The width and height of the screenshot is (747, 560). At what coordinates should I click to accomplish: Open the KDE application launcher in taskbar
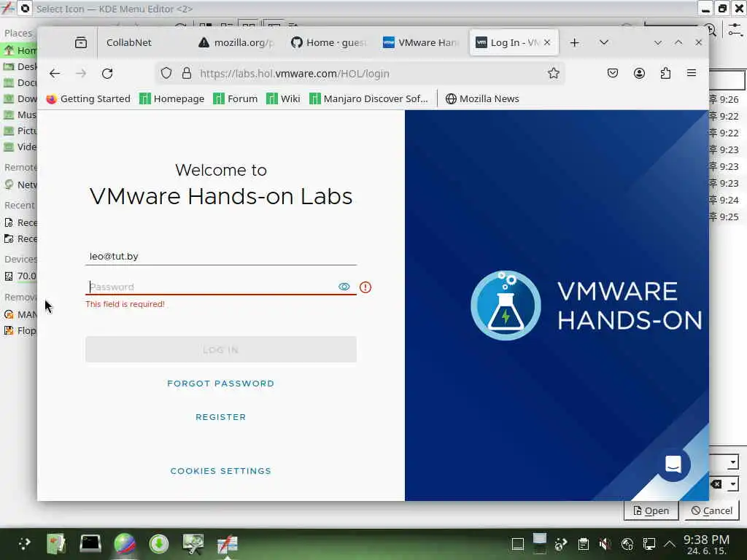pos(24,543)
